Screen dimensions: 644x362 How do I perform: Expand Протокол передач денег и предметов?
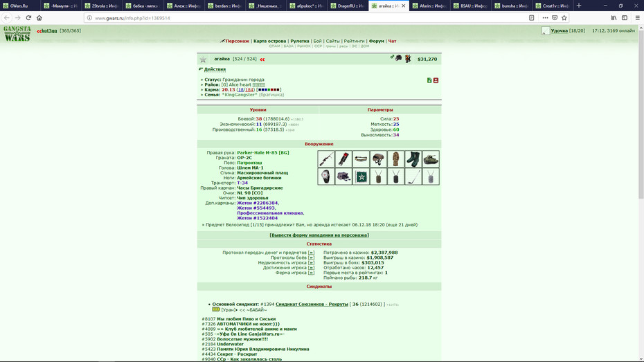311,253
